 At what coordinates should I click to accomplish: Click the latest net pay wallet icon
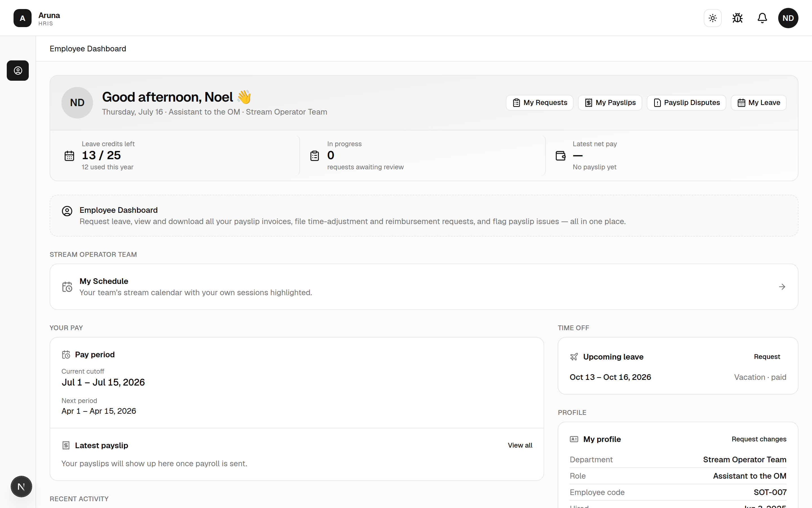click(560, 156)
